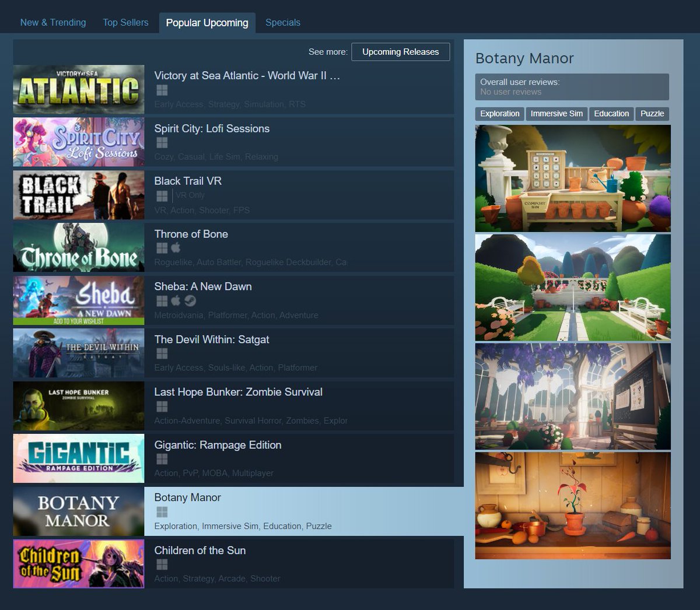Open Children of the Sun title
The width and height of the screenshot is (700, 610).
pos(200,551)
